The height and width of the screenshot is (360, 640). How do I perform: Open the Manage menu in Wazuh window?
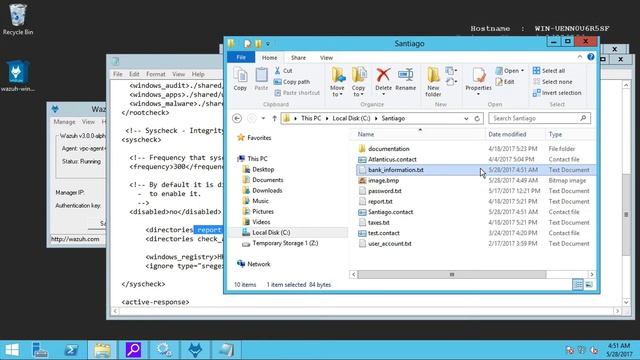(64, 122)
